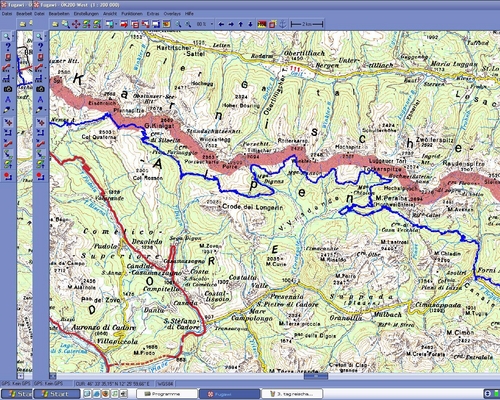Click the question mark tool in front sidebar

[40, 47]
